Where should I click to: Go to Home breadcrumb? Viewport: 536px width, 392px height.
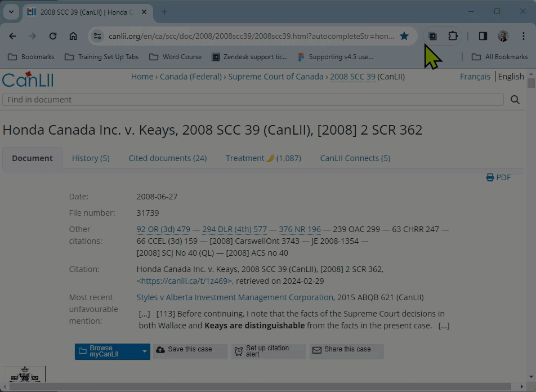click(x=142, y=77)
